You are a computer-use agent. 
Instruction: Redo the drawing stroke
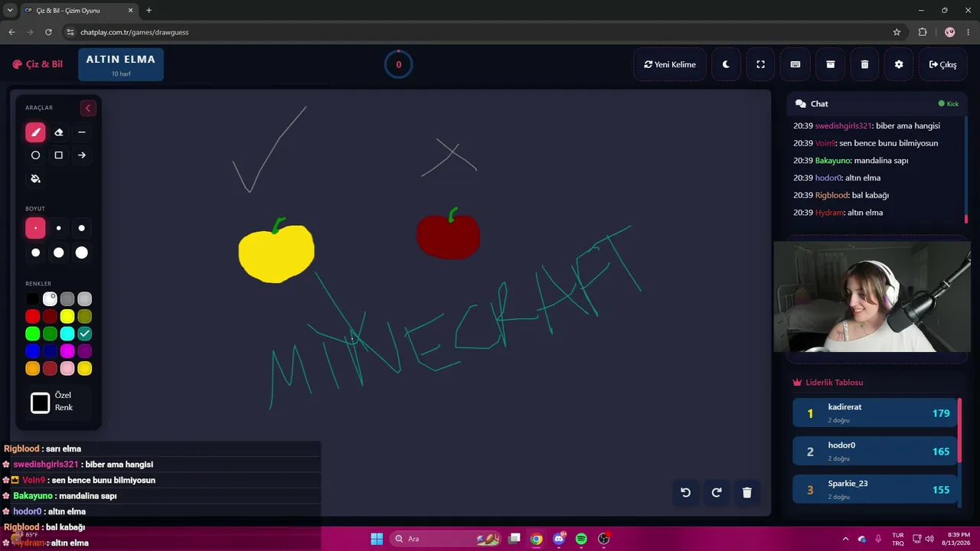click(x=717, y=492)
